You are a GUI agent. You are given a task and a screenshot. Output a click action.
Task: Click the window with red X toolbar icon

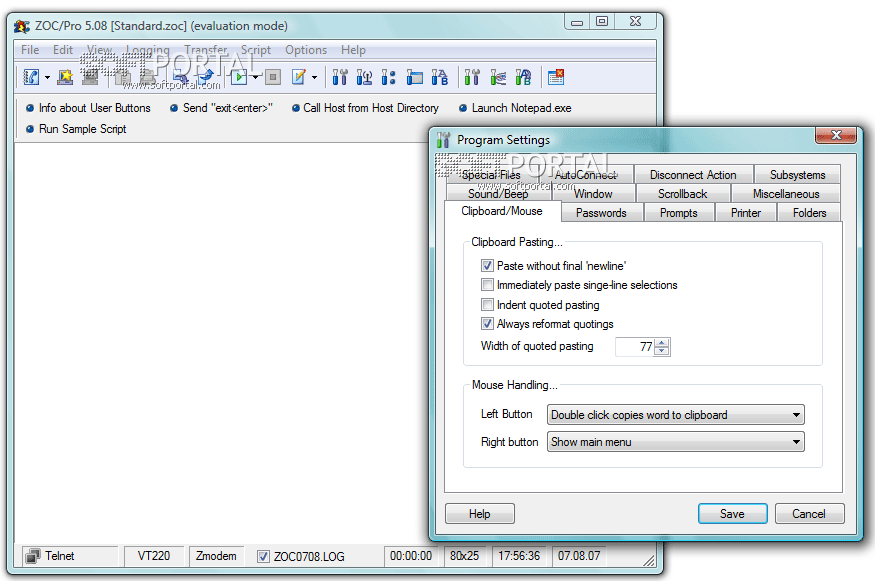[556, 77]
